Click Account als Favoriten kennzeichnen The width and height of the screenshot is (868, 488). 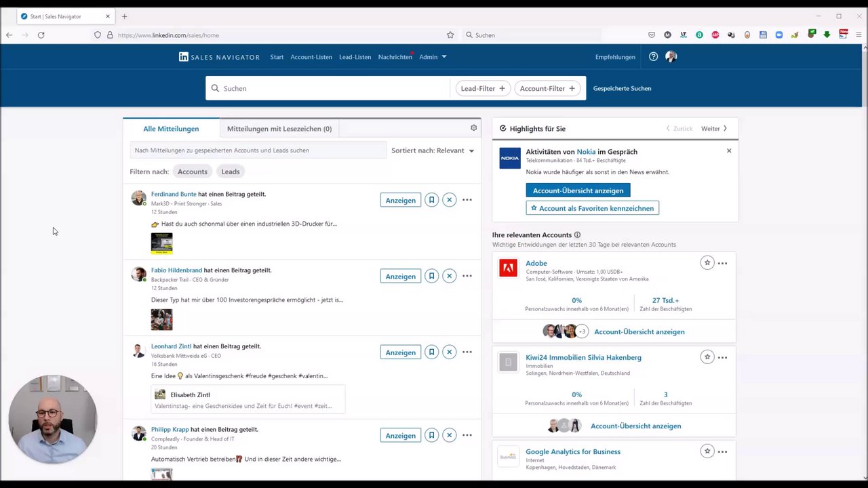(592, 208)
